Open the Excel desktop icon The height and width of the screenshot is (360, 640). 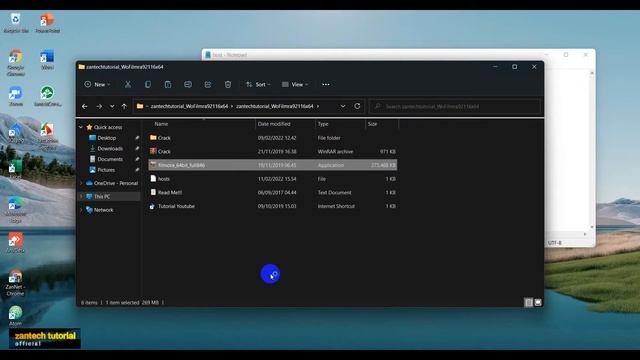pos(15,170)
